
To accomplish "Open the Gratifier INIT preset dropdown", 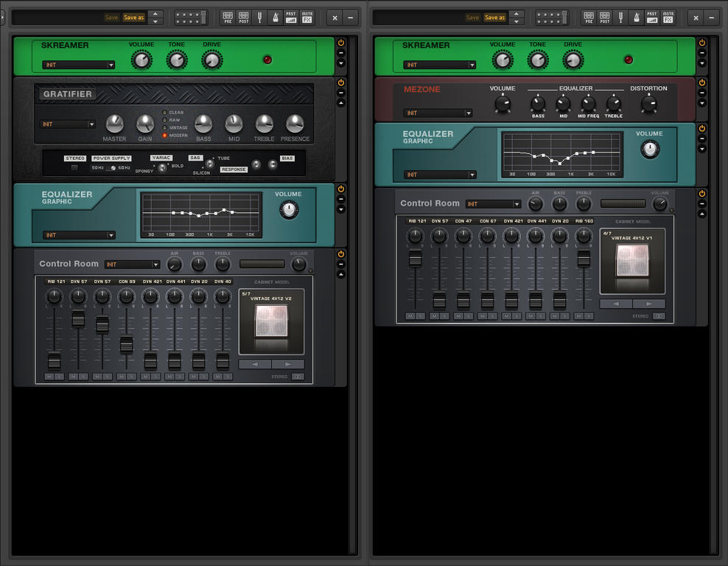I will (69, 125).
